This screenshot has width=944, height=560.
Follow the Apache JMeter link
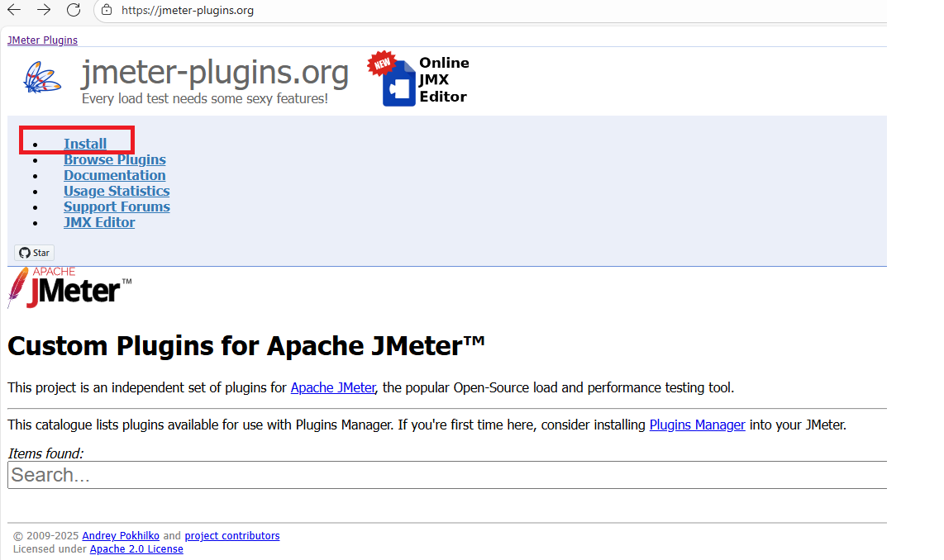point(333,387)
